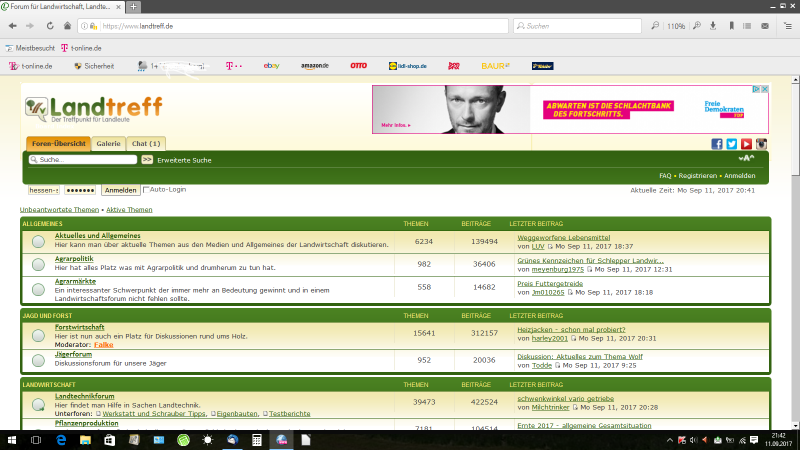The image size is (800, 450).
Task: Open the Jägerforum link
Action: click(x=73, y=354)
